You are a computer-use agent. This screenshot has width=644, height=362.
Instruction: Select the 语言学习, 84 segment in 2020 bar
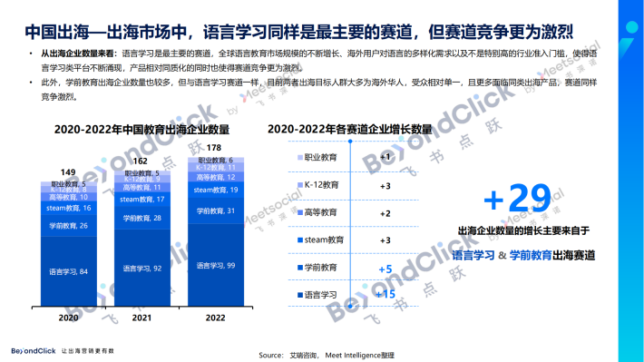69,271
